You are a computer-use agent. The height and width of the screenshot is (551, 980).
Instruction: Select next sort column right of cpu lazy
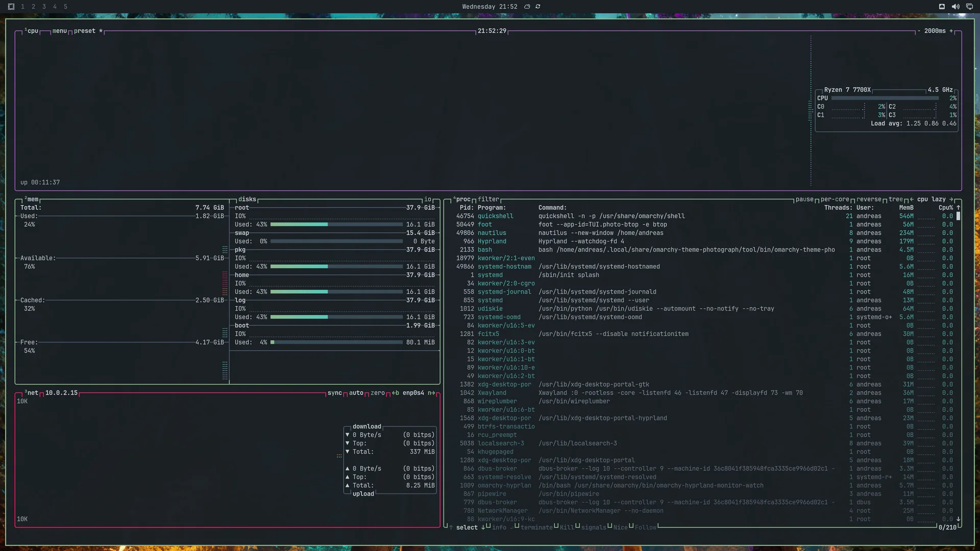click(951, 199)
